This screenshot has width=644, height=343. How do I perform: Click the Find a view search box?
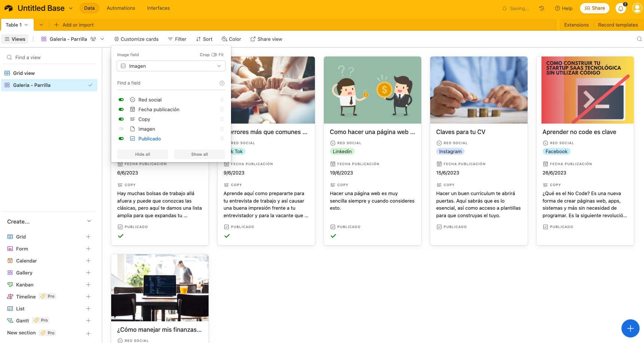click(49, 57)
